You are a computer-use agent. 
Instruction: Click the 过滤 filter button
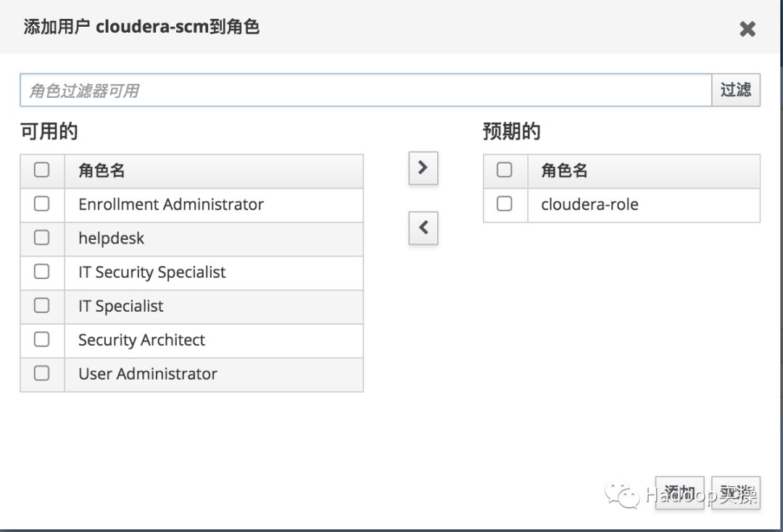(736, 90)
